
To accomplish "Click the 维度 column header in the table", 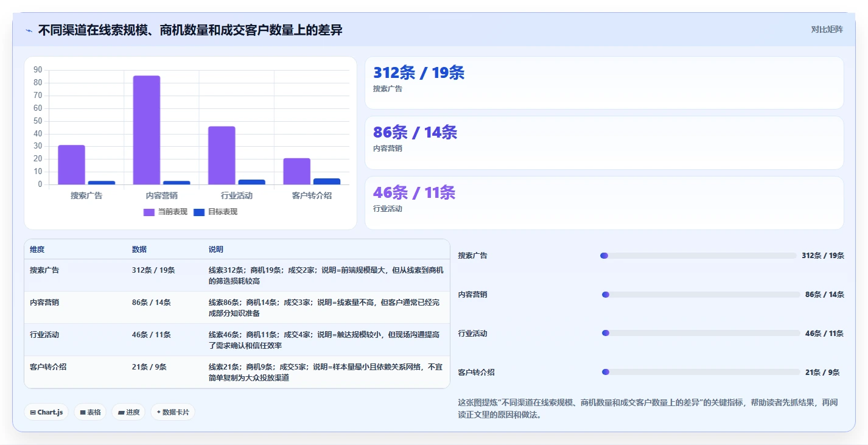I will [37, 250].
